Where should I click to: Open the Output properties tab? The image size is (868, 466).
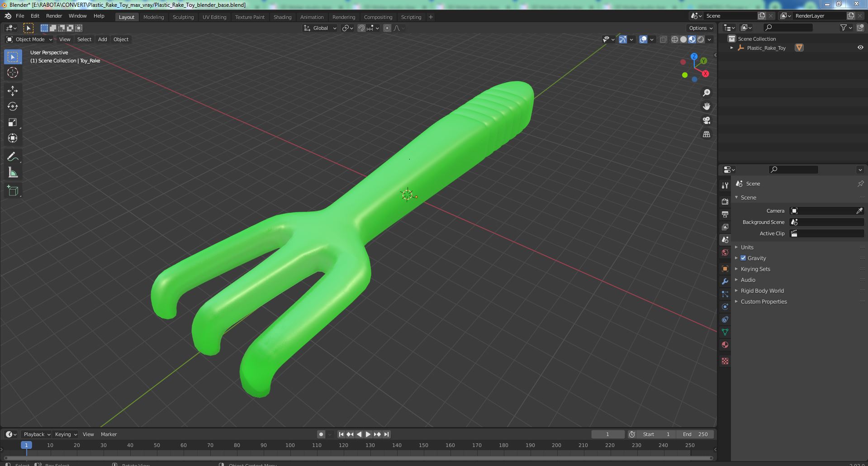725,214
